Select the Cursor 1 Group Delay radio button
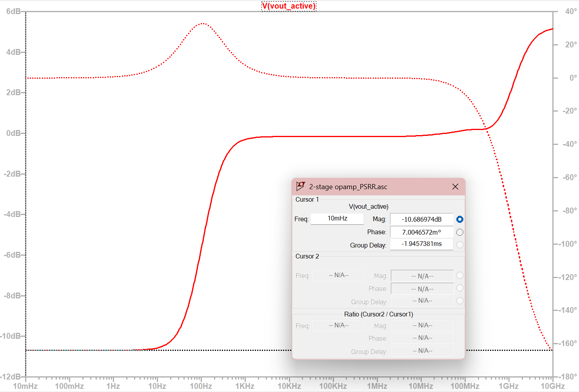This screenshot has width=579, height=392. point(460,245)
